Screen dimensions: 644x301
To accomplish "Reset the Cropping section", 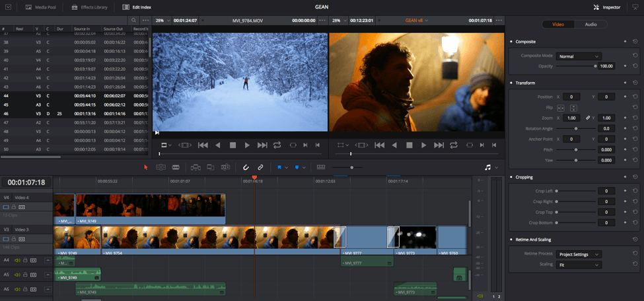I will (x=635, y=177).
